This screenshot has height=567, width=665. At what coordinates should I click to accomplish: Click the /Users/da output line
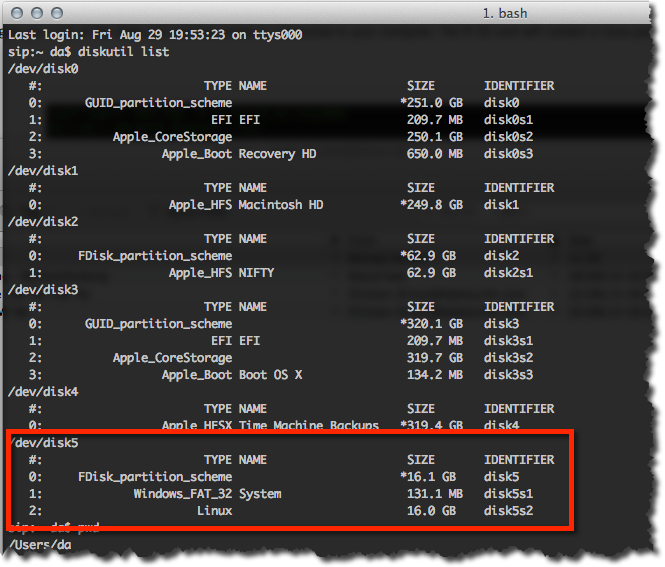point(40,545)
